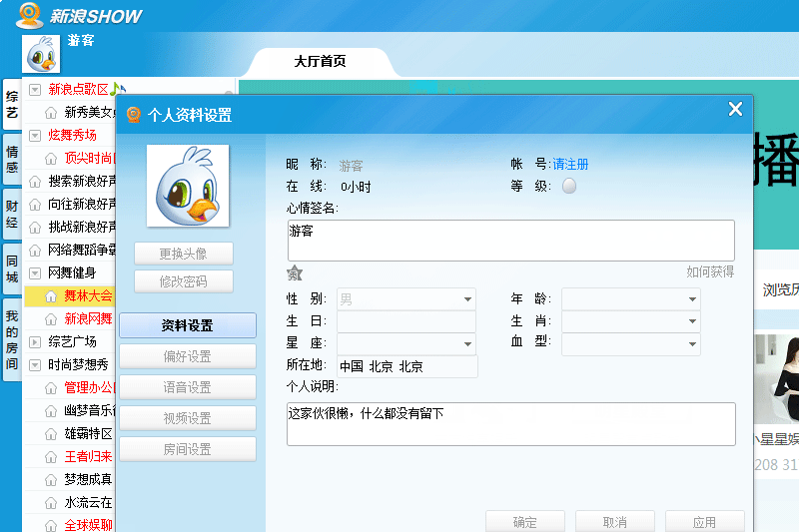Click the gray level indicator next to 等级
Viewport: 799px width, 532px height.
569,186
